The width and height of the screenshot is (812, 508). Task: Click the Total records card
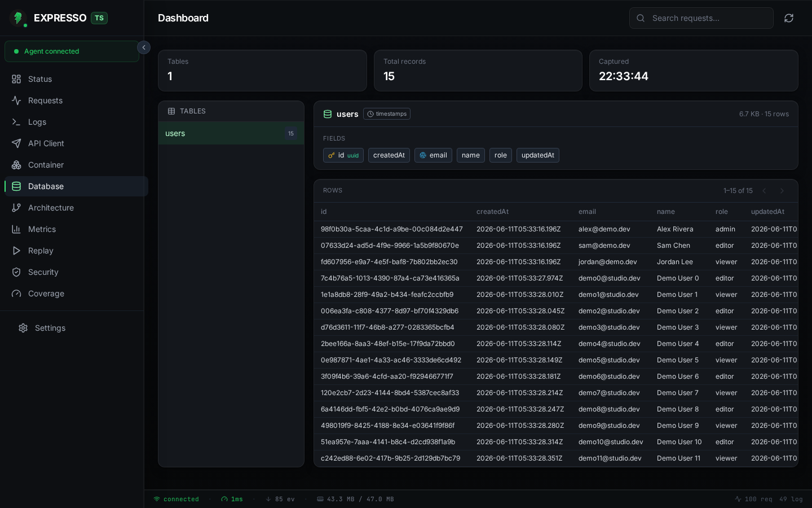[478, 71]
